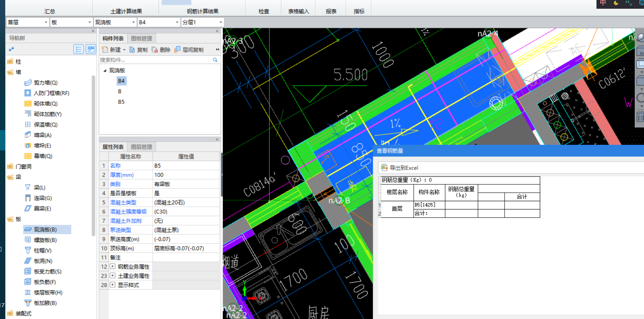Select the 板受力筋(S) rebar icon

pos(28,271)
